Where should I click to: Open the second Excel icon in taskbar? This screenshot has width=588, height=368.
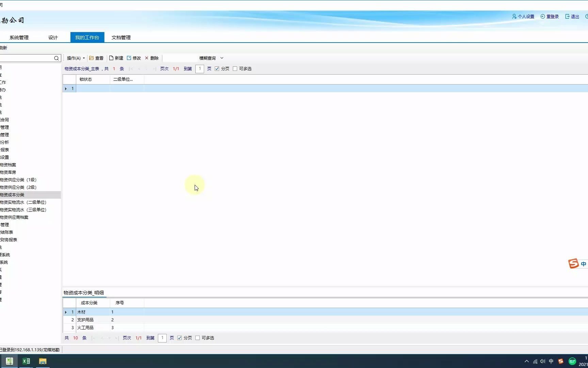coord(26,361)
